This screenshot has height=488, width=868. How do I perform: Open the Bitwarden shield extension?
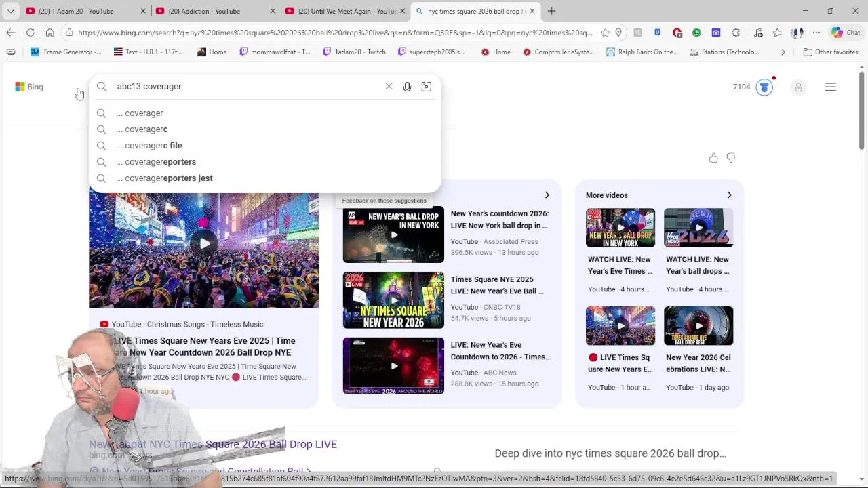click(657, 33)
